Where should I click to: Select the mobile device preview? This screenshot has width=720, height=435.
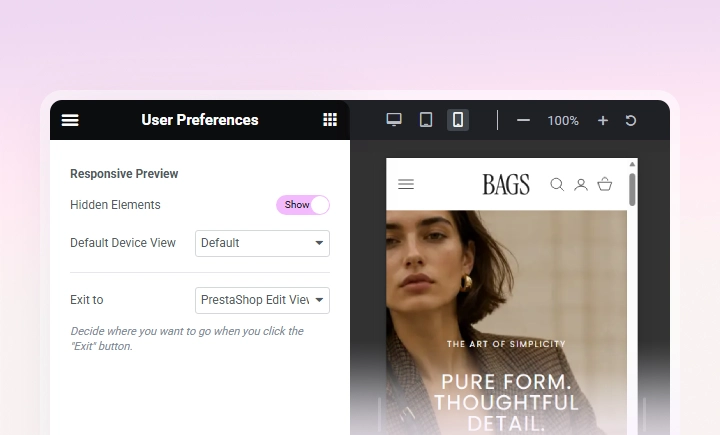458,120
